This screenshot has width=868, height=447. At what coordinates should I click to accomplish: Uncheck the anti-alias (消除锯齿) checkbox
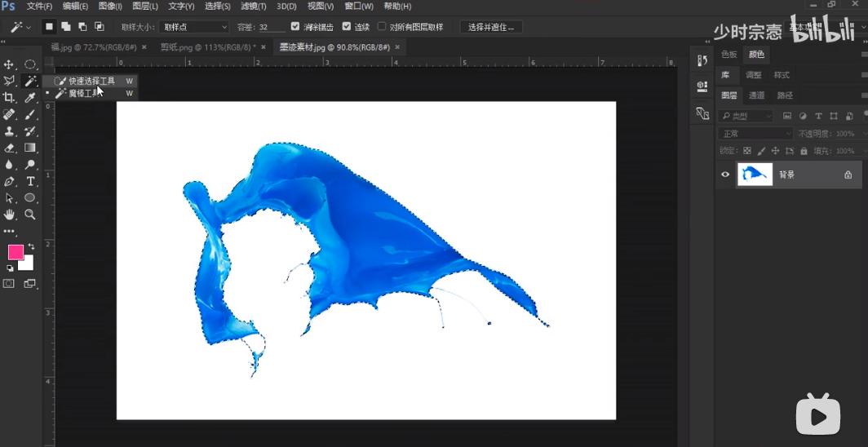295,27
